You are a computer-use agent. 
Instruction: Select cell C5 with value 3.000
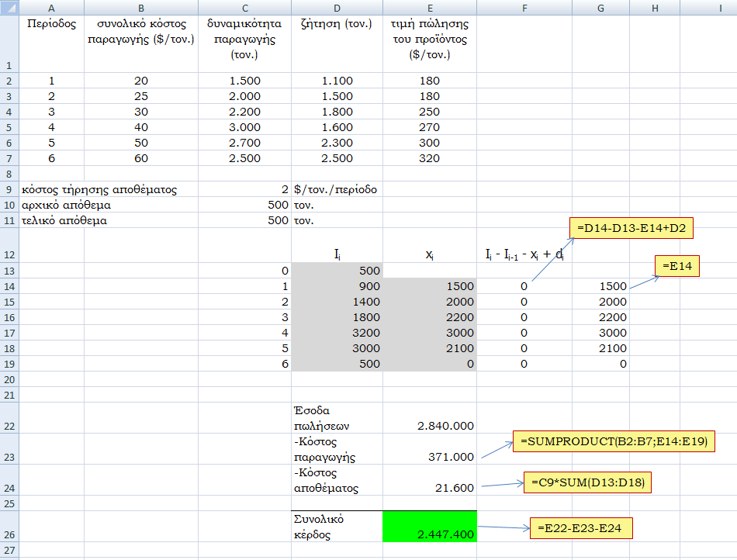tap(244, 127)
